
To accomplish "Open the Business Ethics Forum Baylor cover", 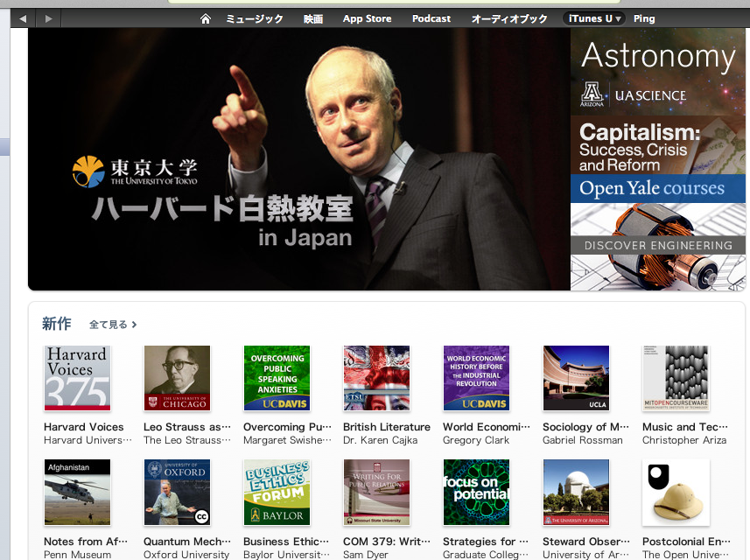I will click(x=277, y=492).
